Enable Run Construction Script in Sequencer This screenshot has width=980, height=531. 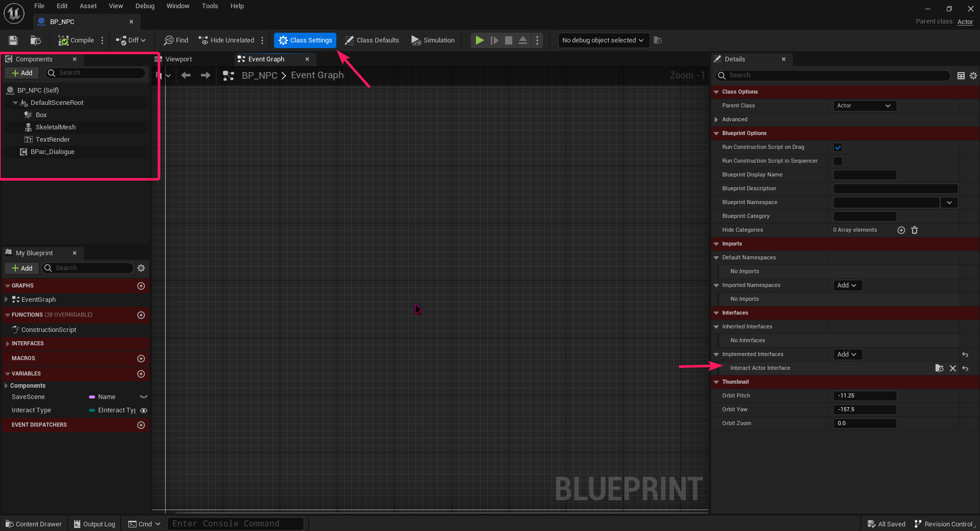coord(837,161)
